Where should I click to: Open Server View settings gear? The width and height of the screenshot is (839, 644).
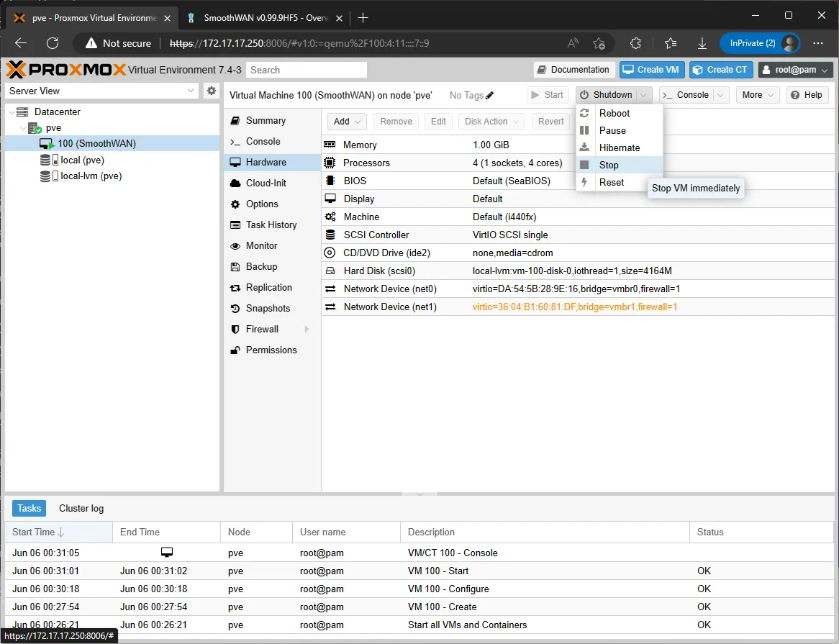click(212, 91)
